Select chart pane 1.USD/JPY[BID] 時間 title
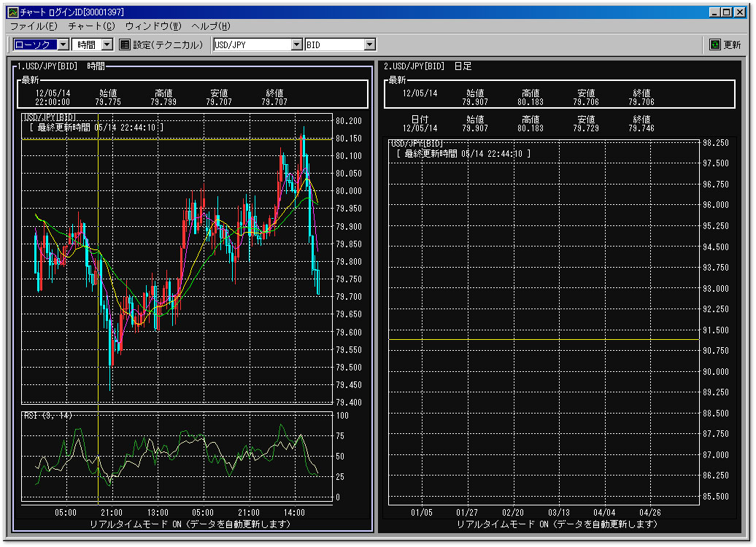Viewport: 756px width, 547px height. coord(61,66)
